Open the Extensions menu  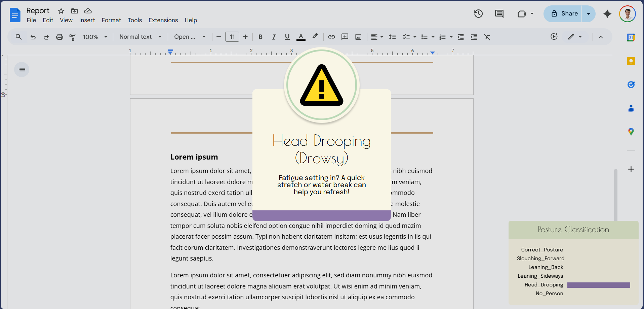tap(163, 20)
